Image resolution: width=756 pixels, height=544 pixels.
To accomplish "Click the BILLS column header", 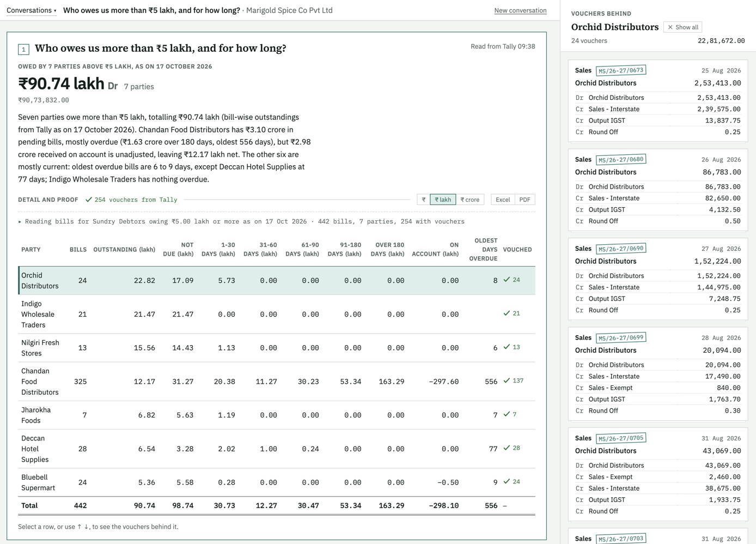I will click(x=78, y=250).
